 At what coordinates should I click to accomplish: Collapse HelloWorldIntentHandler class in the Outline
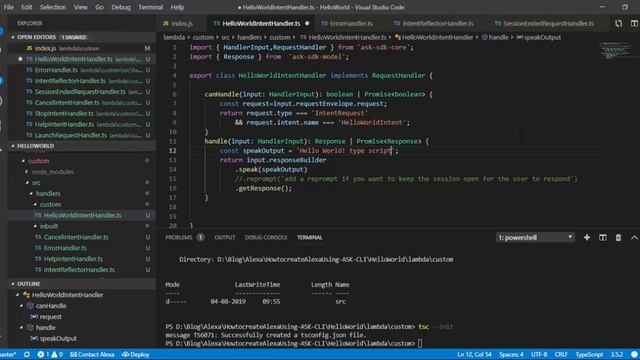[18, 295]
